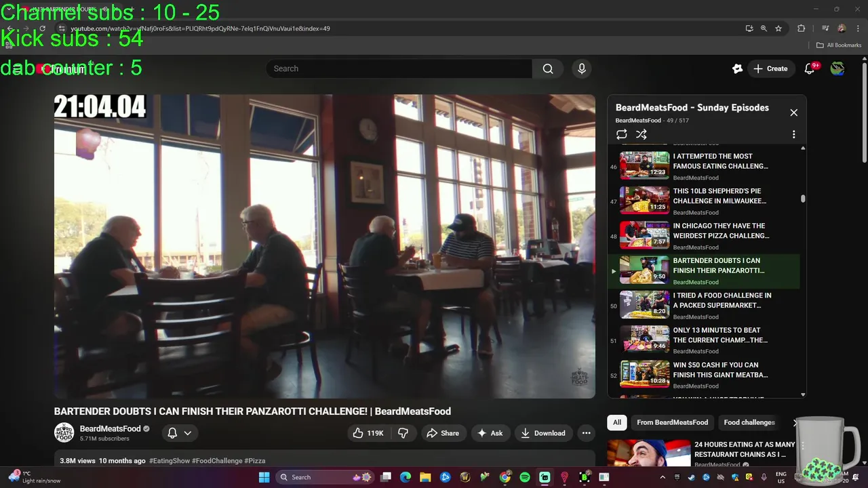Like the video with 119K likes
Viewport: 868px width, 488px height.
tap(368, 433)
